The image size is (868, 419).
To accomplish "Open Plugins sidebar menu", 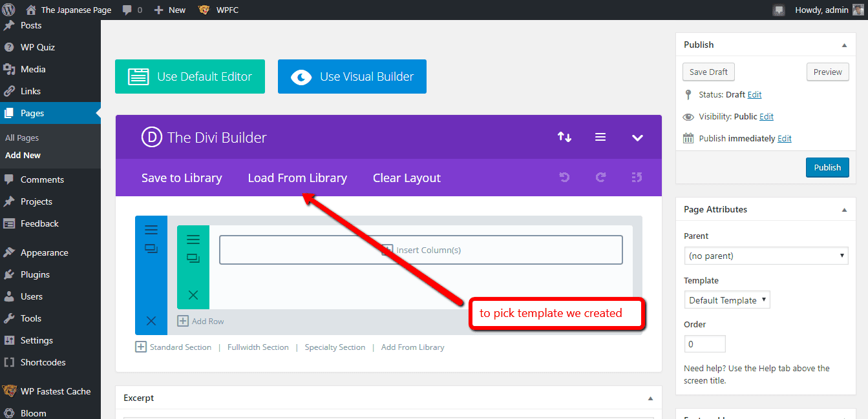I will [x=35, y=274].
